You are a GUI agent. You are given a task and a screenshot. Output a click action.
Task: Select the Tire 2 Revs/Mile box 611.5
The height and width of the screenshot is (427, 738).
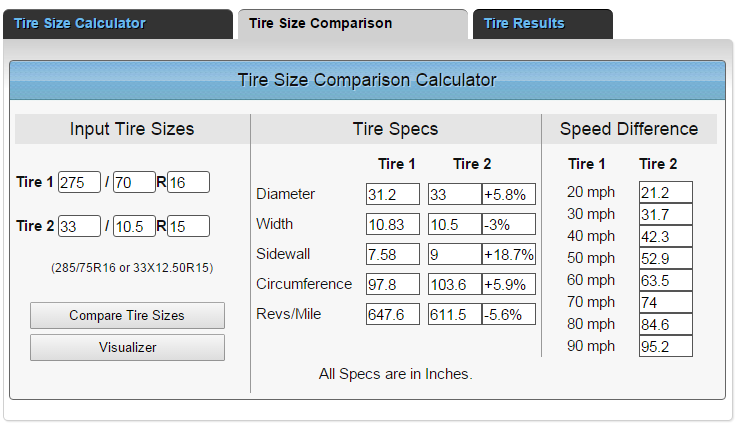[454, 314]
